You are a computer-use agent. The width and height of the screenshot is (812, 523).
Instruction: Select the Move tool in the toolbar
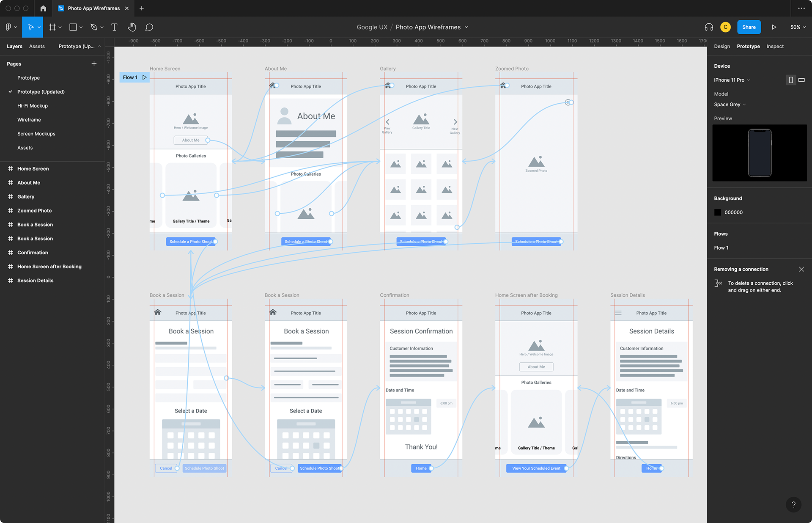pyautogui.click(x=31, y=27)
